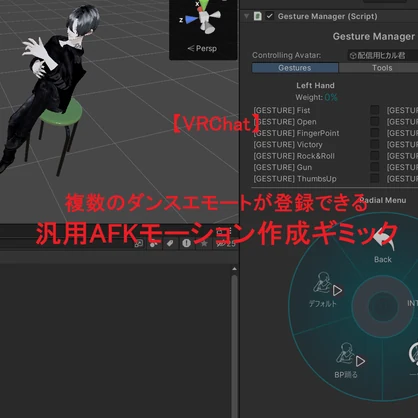This screenshot has width=418, height=418.
Task: Click the [GESTURE] Fist label
Action: tap(282, 110)
